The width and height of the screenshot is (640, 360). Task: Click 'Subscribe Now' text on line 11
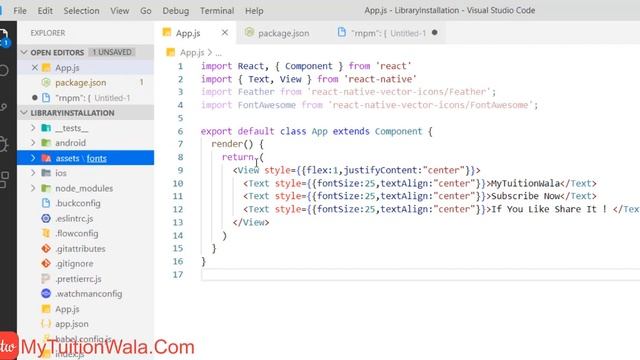tap(525, 196)
